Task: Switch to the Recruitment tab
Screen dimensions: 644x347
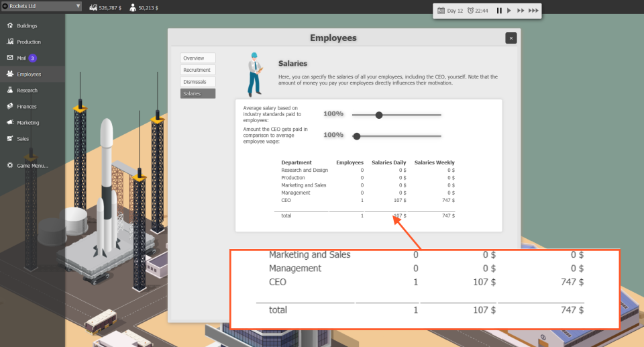Action: tap(197, 70)
